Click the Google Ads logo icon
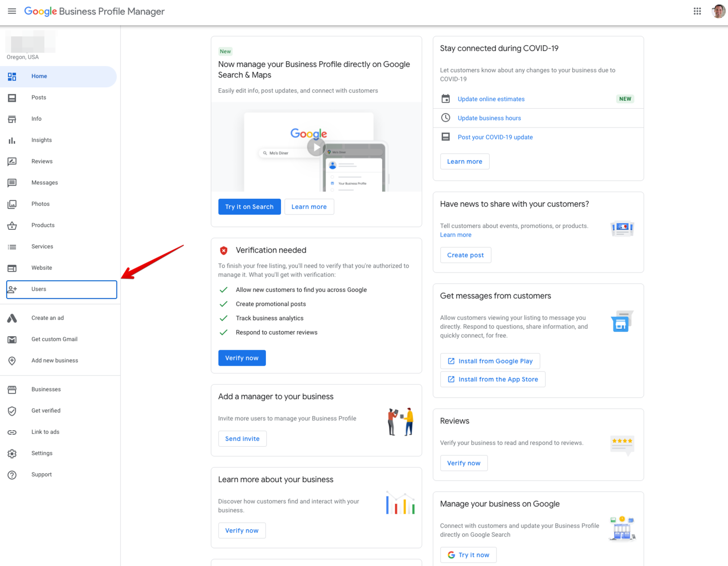 click(x=12, y=318)
